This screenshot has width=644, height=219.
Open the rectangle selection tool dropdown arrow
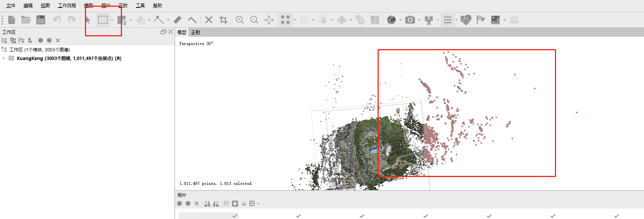(112, 20)
